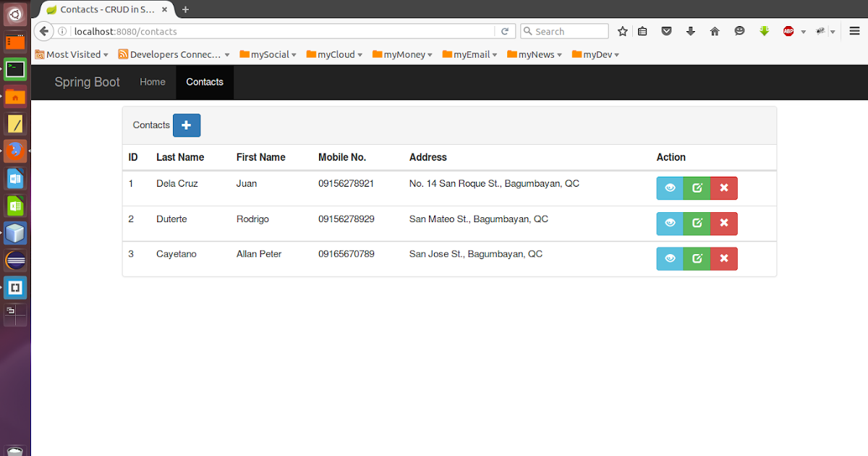Image resolution: width=868 pixels, height=456 pixels.
Task: Switch to the Home navigation item
Action: [x=152, y=82]
